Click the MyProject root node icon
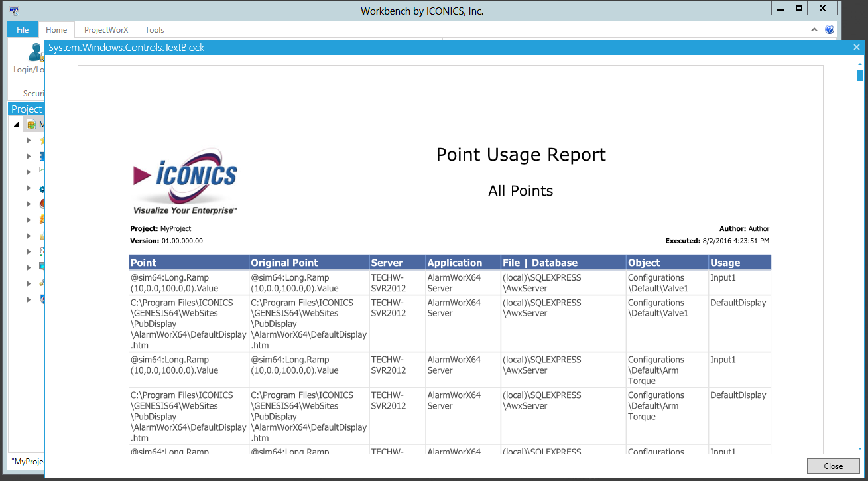This screenshot has height=481, width=868. click(x=31, y=125)
